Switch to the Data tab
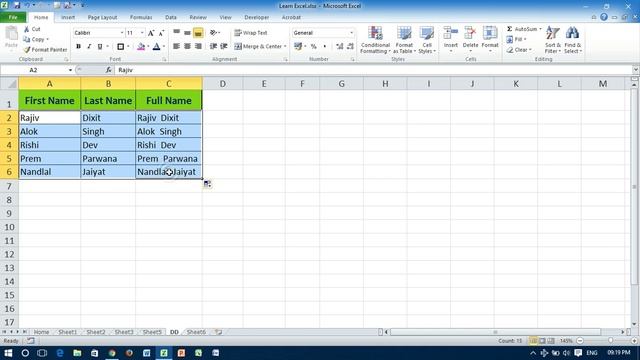 [171, 18]
